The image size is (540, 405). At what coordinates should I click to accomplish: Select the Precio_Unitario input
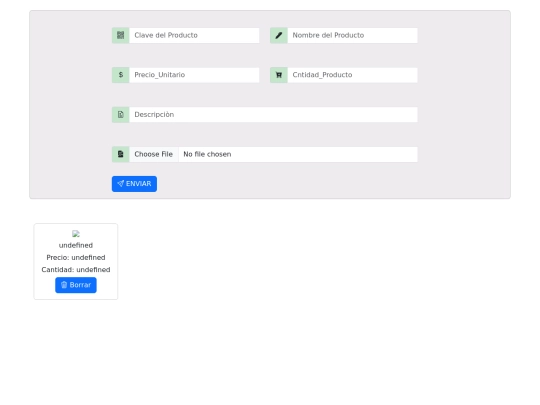point(194,75)
